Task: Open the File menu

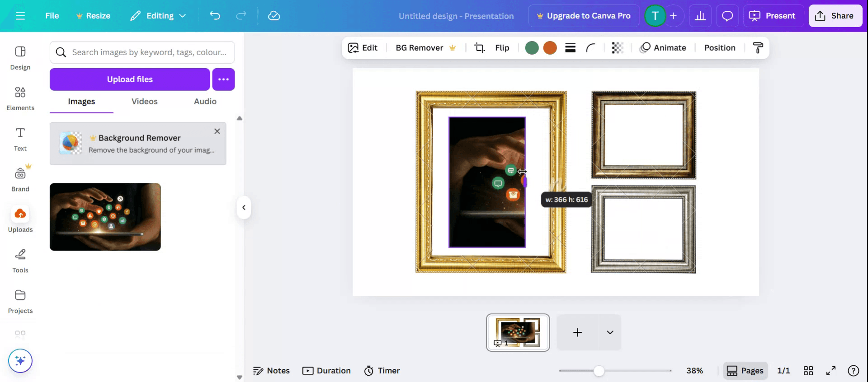Action: click(x=52, y=16)
